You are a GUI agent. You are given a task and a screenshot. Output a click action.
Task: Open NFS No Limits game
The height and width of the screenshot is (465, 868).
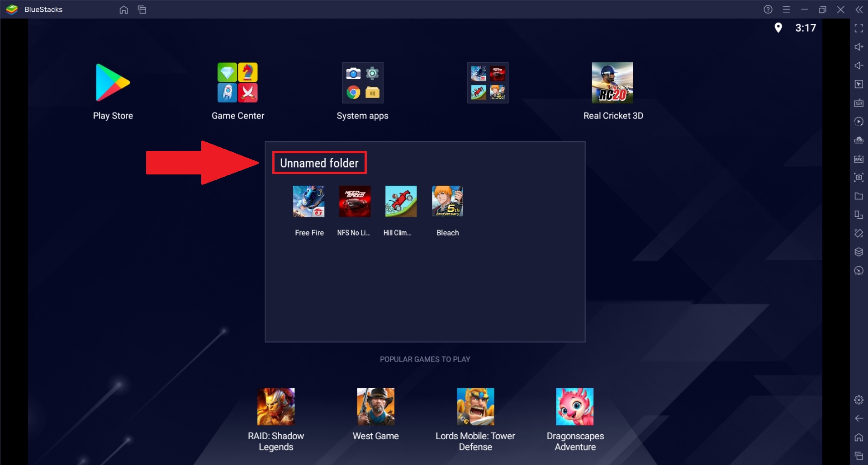pos(355,201)
